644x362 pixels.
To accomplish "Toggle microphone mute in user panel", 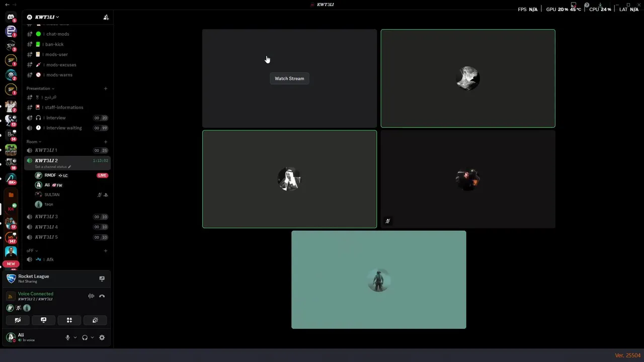I will click(x=67, y=338).
